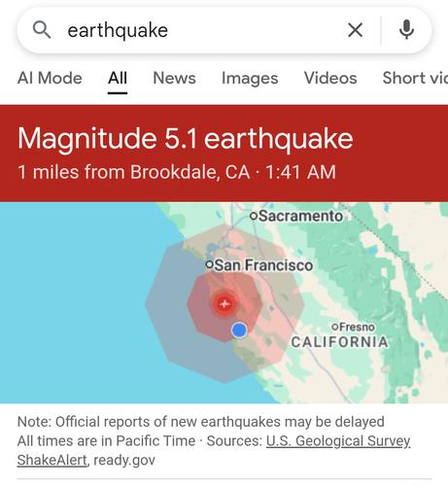
Task: Select the Fresno city marker
Action: point(354,327)
